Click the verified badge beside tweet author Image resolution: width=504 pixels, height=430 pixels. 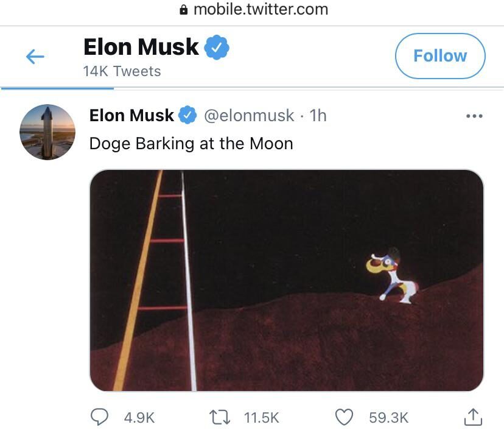click(x=187, y=115)
